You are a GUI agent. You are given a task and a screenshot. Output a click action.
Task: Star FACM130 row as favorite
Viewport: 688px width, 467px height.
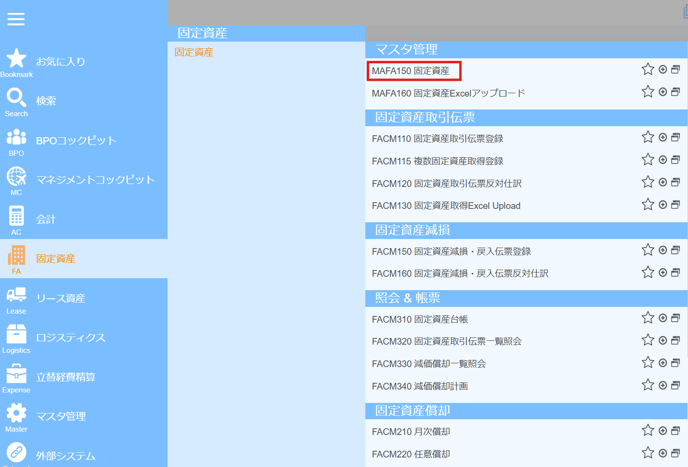[648, 204]
